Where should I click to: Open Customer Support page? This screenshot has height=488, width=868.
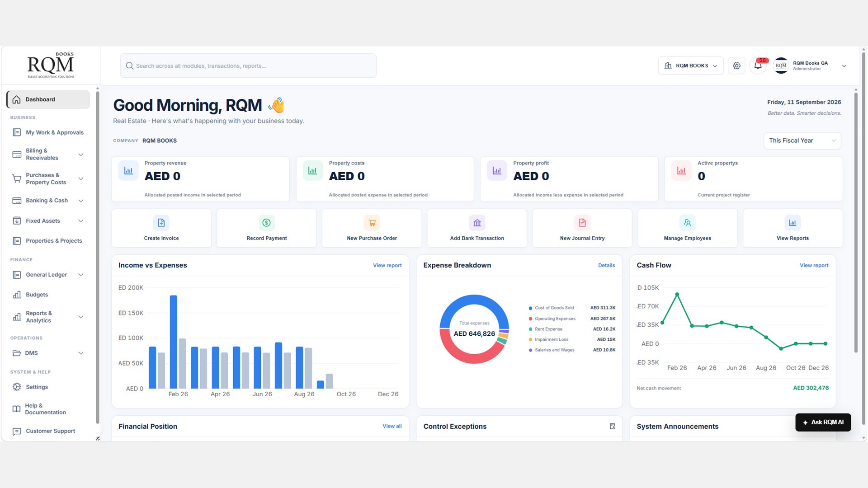pyautogui.click(x=48, y=431)
